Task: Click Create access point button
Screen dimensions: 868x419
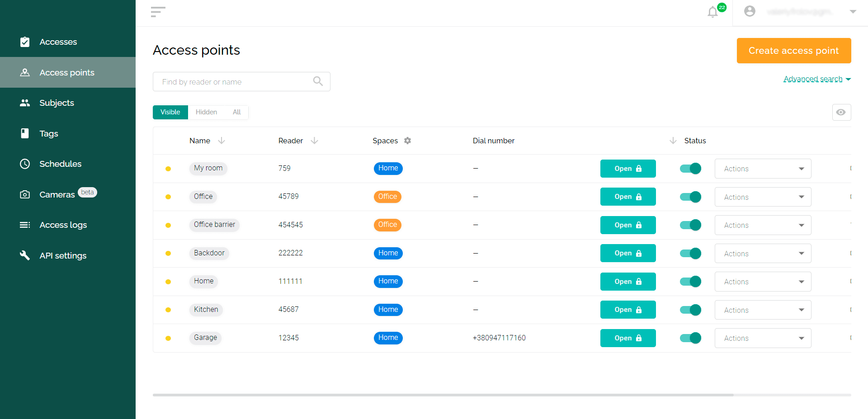Action: click(x=794, y=51)
